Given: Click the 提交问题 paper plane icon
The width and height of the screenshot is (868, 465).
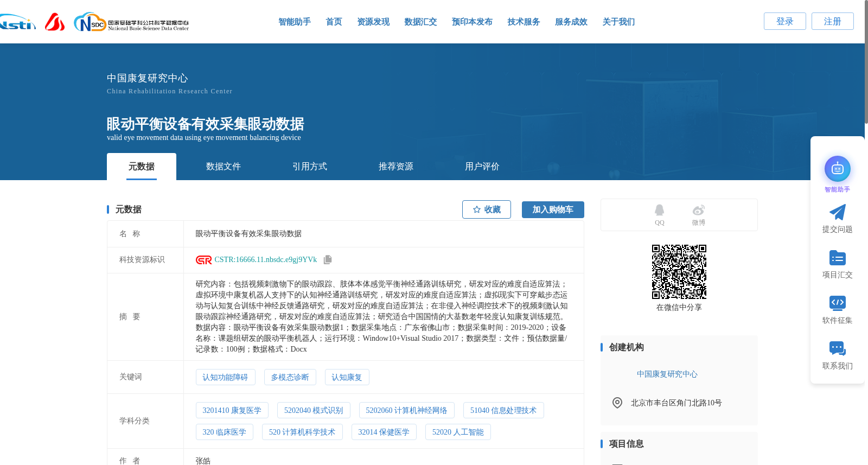Looking at the screenshot, I should click(837, 212).
